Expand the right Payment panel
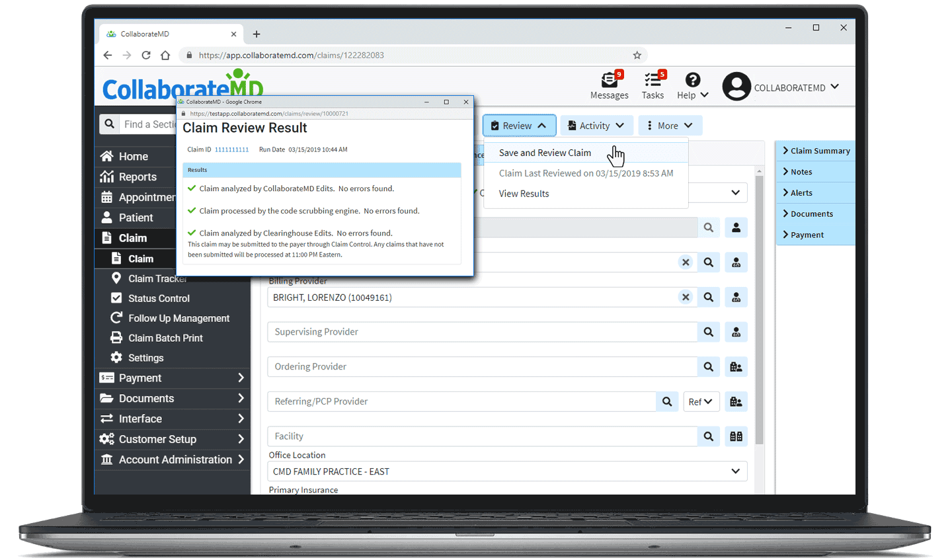Image resolution: width=952 pixels, height=560 pixels. 816,235
